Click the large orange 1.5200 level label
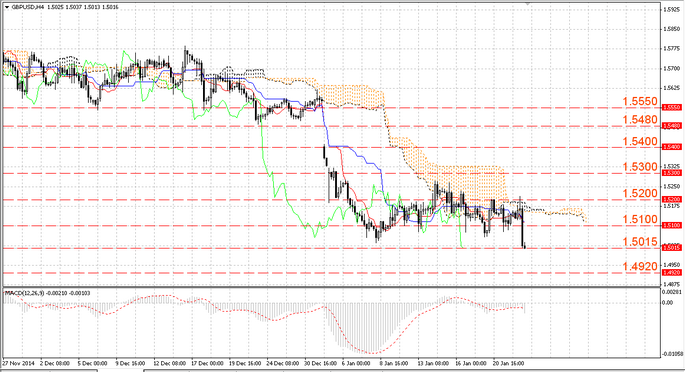 tap(640, 193)
